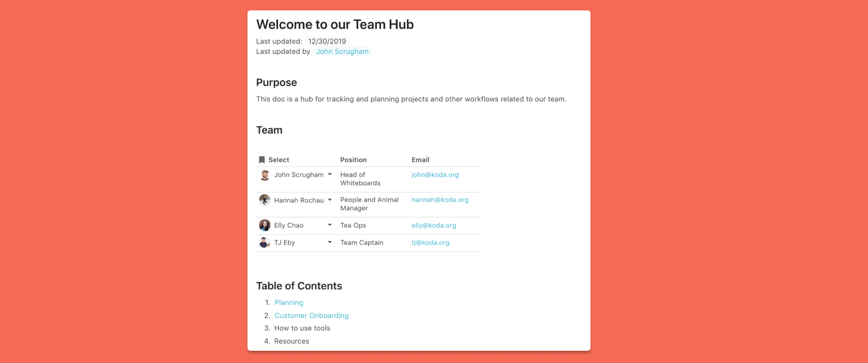Click John Scrugham's avatar in team table
868x363 pixels.
(265, 175)
